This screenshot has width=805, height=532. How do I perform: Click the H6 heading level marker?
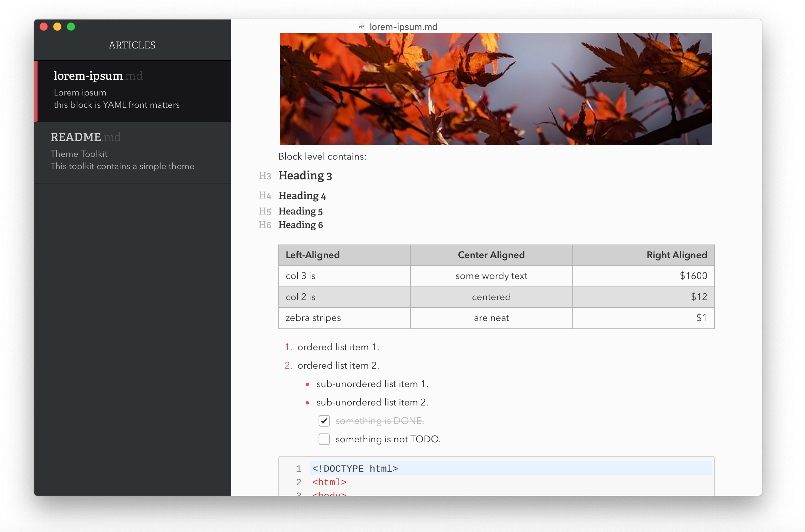(265, 225)
